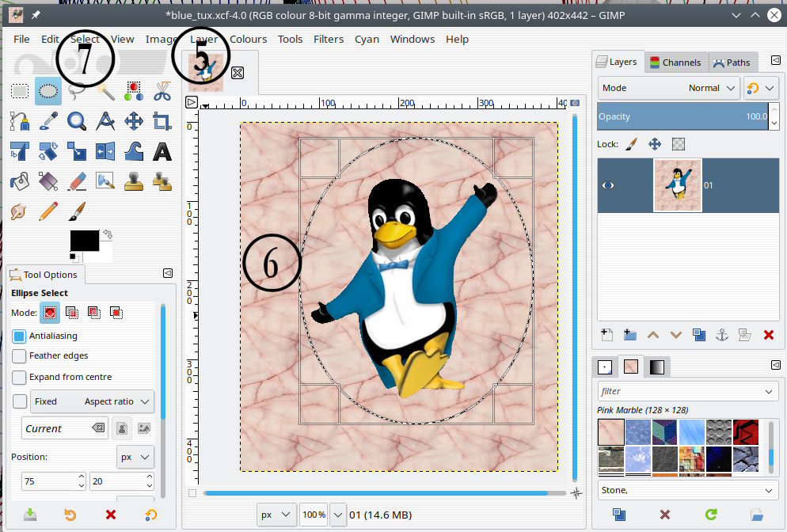Click the Opacity slider in Layers
The image size is (787, 532).
(x=682, y=116)
